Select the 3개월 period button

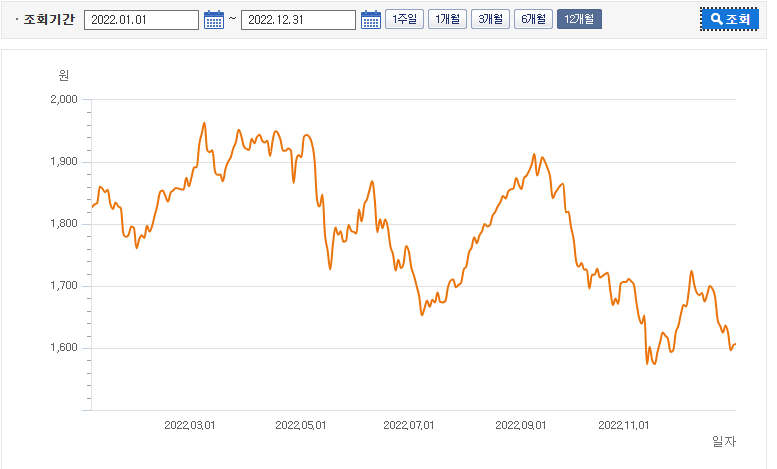coord(491,19)
